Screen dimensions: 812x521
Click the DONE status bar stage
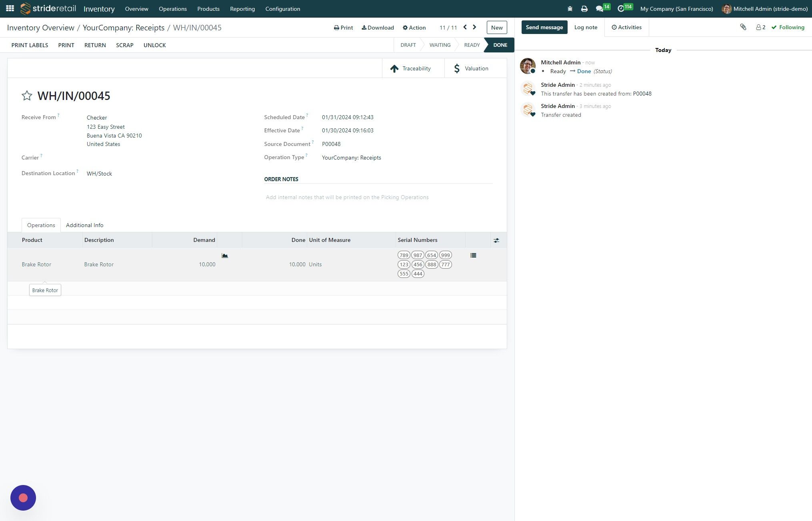click(500, 45)
